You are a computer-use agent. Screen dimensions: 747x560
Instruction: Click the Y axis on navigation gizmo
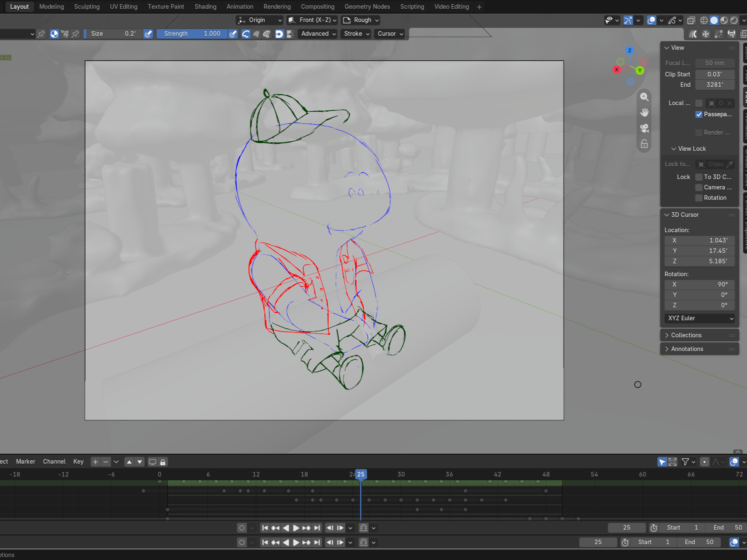640,71
